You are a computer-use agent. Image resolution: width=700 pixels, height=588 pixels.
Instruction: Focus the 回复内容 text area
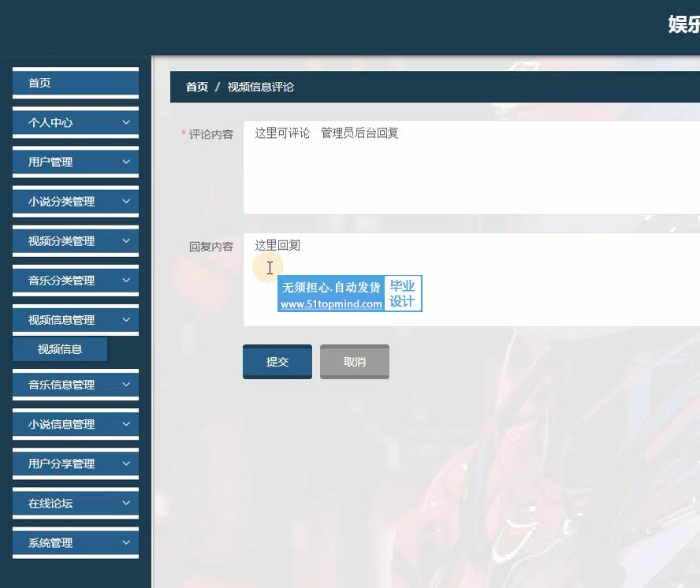click(471, 280)
